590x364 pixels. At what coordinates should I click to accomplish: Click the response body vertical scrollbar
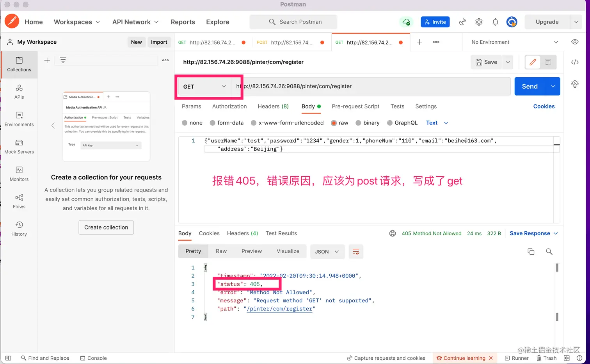pos(557,292)
